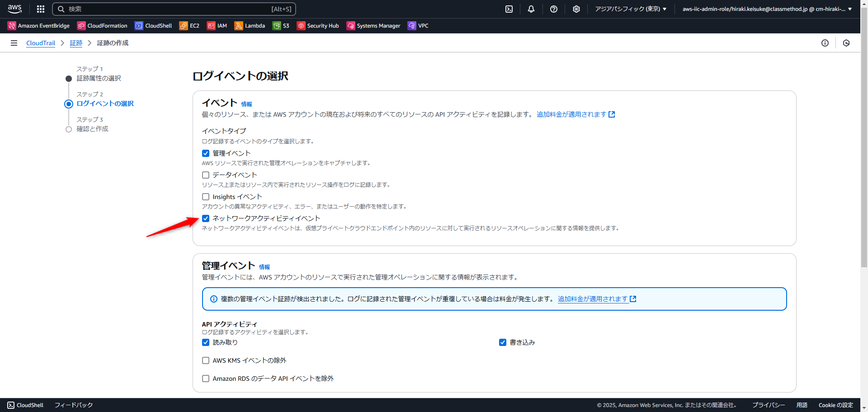Uncheck 読み取り checkbox

click(206, 342)
